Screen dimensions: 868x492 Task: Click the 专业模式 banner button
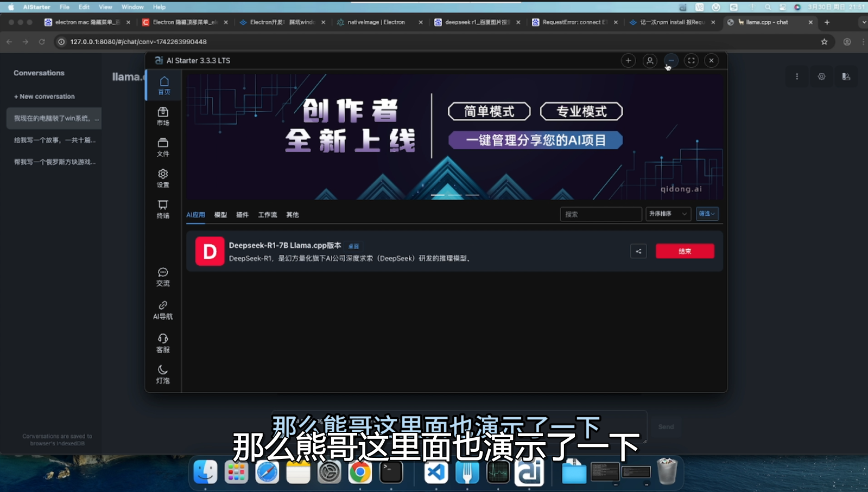(x=581, y=111)
